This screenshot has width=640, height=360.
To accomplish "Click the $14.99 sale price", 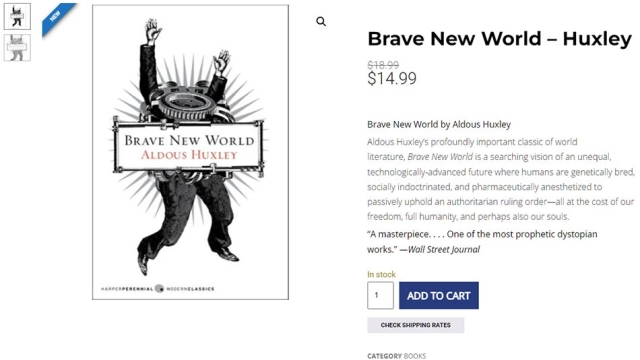I will [x=392, y=78].
